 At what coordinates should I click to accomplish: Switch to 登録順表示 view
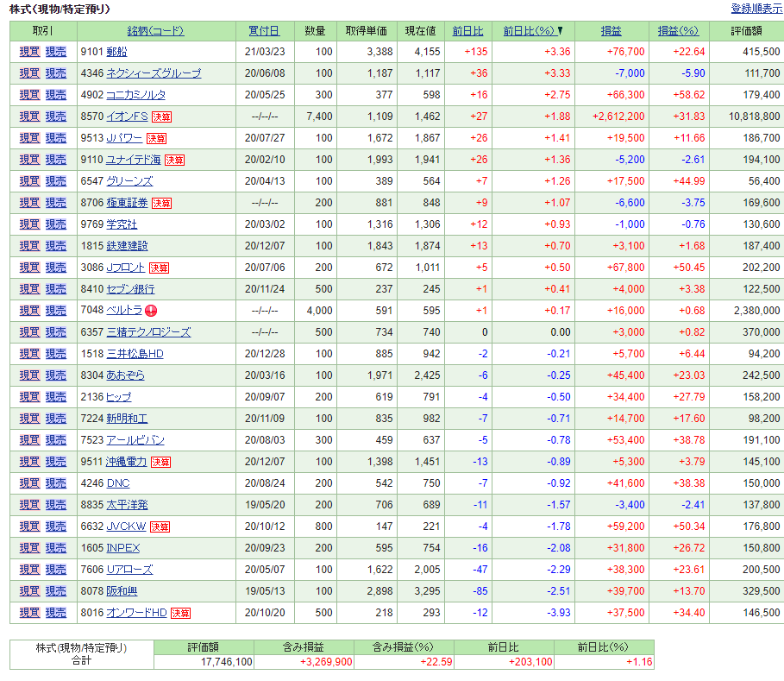tap(757, 9)
